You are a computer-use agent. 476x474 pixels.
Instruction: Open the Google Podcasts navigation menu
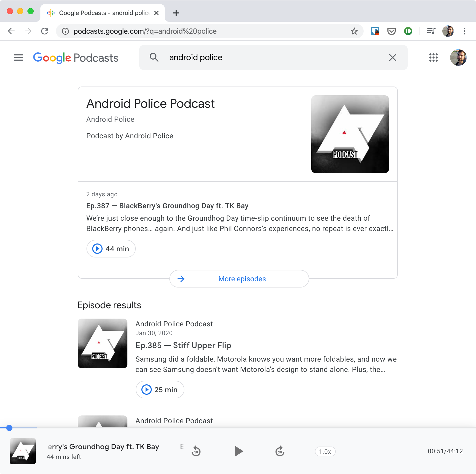(x=18, y=58)
